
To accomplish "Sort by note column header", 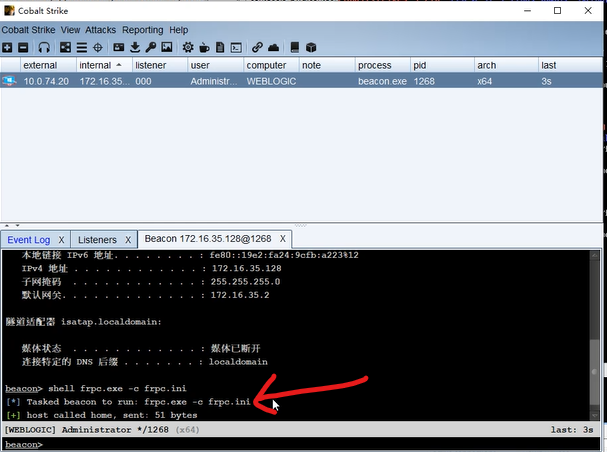I will point(327,65).
